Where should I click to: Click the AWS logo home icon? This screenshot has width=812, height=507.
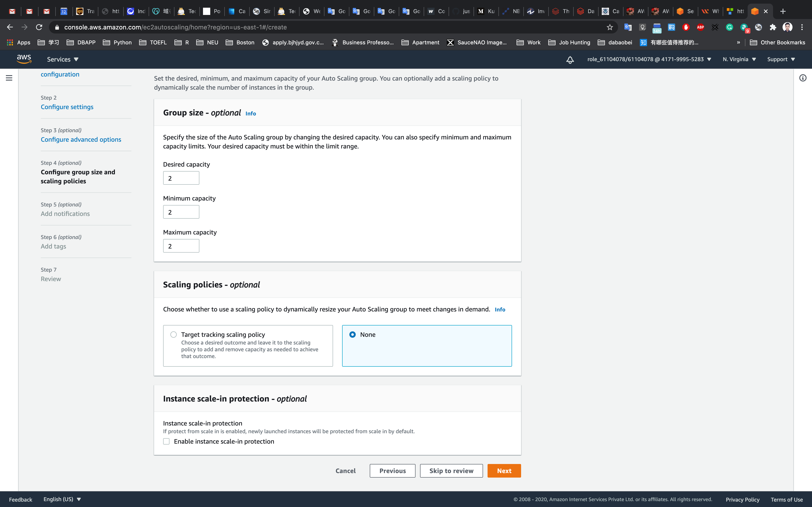click(x=24, y=59)
